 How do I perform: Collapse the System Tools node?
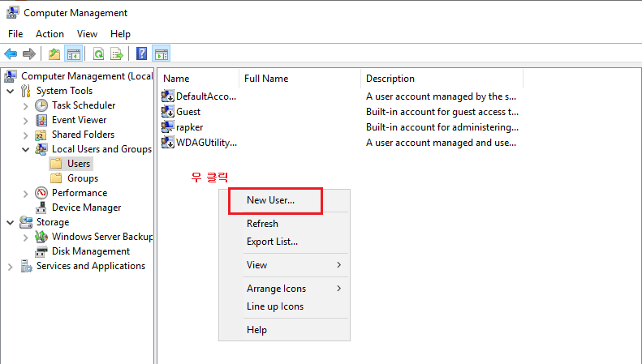[11, 92]
